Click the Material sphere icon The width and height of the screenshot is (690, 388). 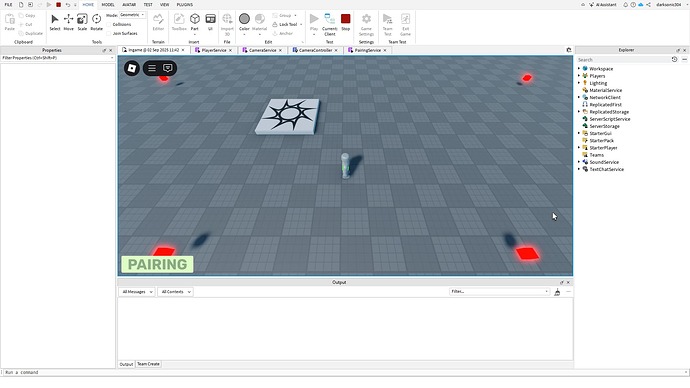tap(260, 19)
